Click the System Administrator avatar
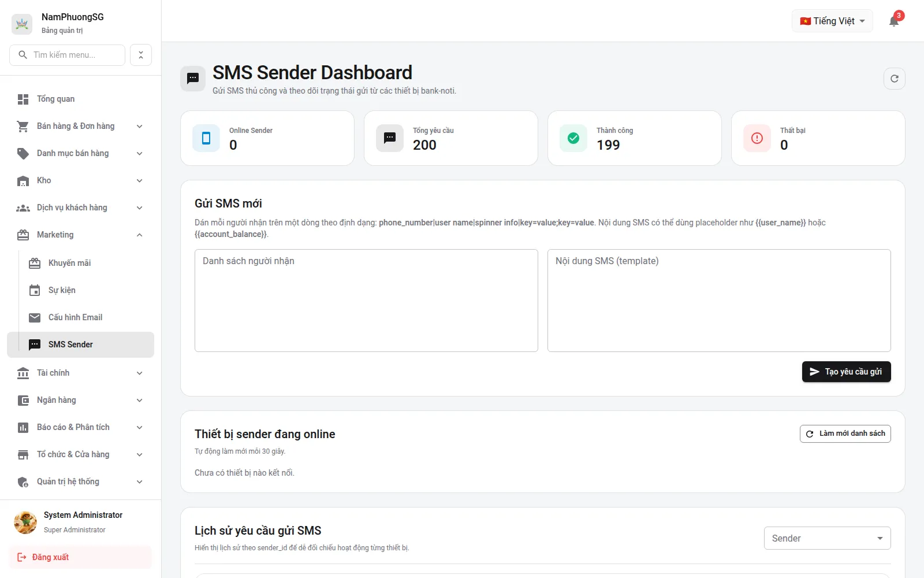Image resolution: width=924 pixels, height=578 pixels. tap(25, 522)
